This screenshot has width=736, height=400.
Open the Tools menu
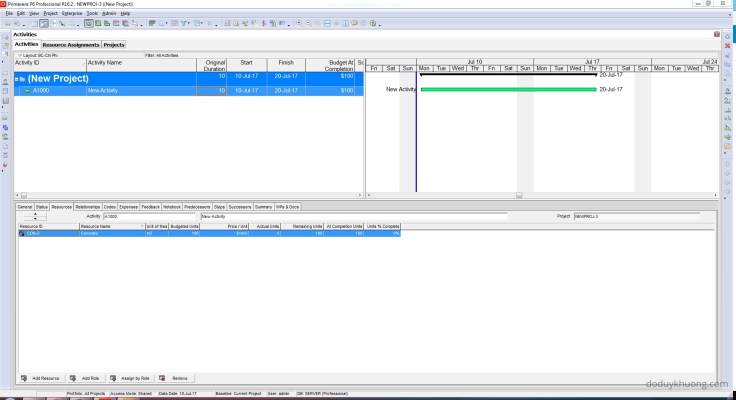pyautogui.click(x=92, y=13)
